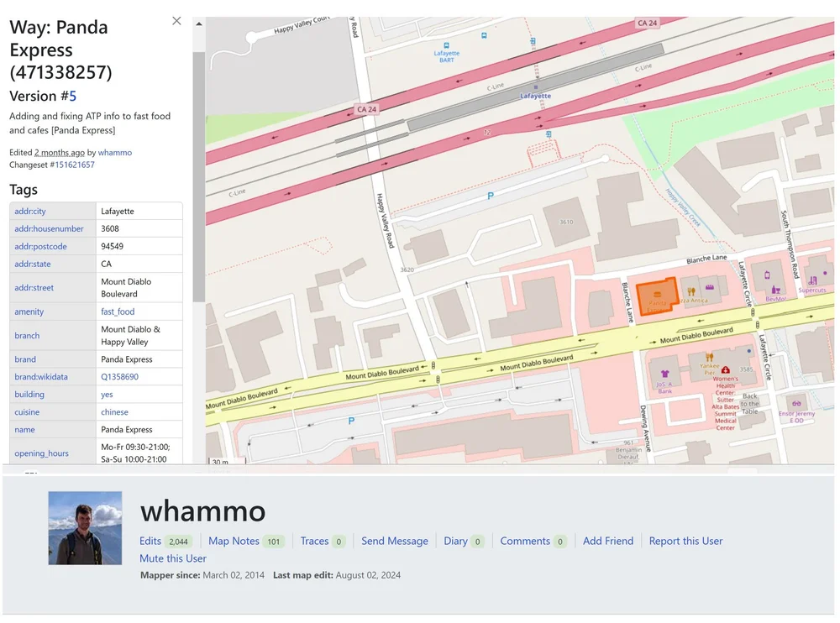Click the Tags heading

pos(24,190)
